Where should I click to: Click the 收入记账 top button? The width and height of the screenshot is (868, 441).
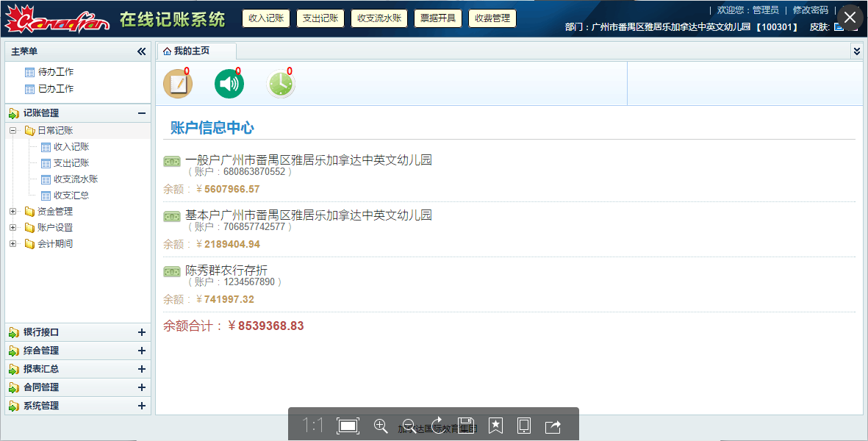[266, 18]
